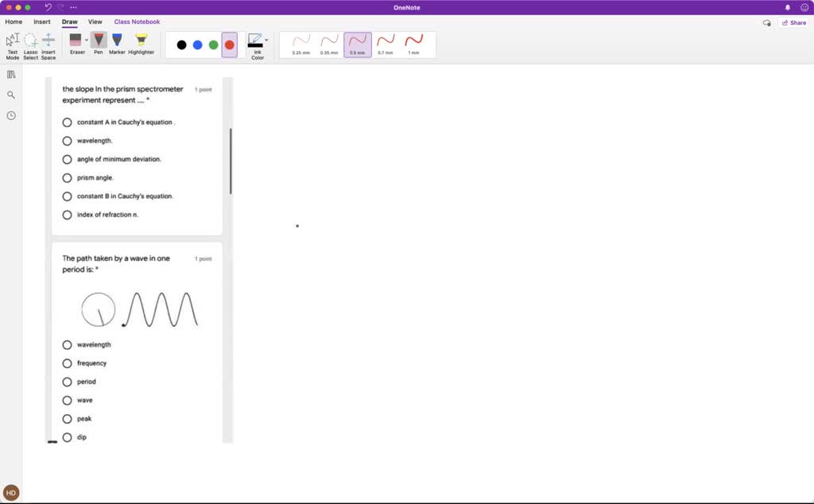Choose 'prism angle.' radio option

[x=68, y=177]
